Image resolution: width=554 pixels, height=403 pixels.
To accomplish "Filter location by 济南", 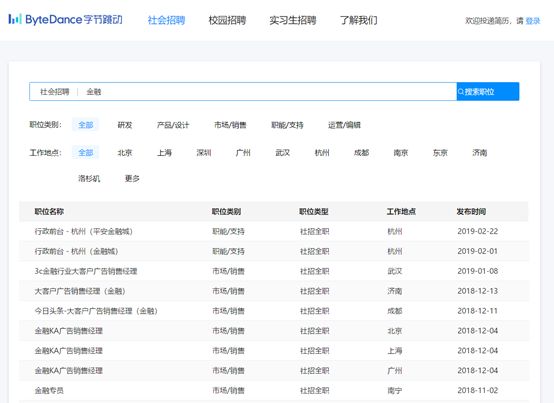I will pyautogui.click(x=479, y=153).
